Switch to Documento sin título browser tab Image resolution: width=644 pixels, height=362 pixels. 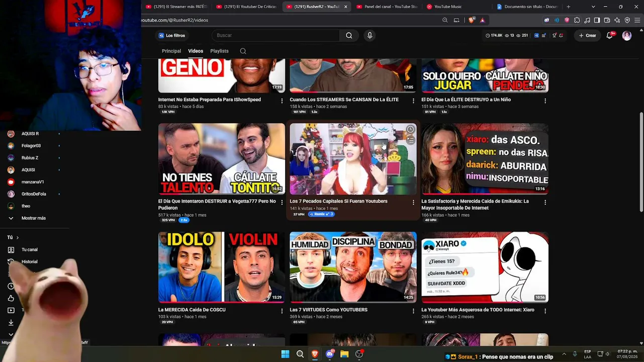pos(527,7)
